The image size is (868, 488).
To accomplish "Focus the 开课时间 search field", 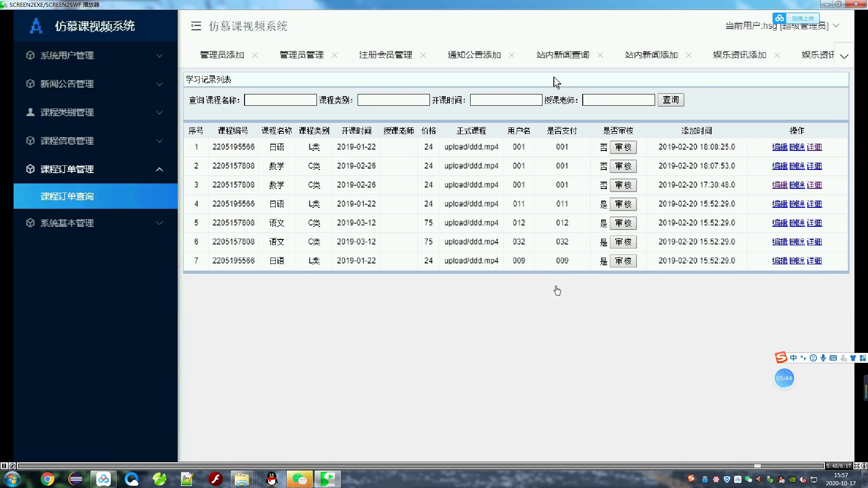I will (x=506, y=100).
